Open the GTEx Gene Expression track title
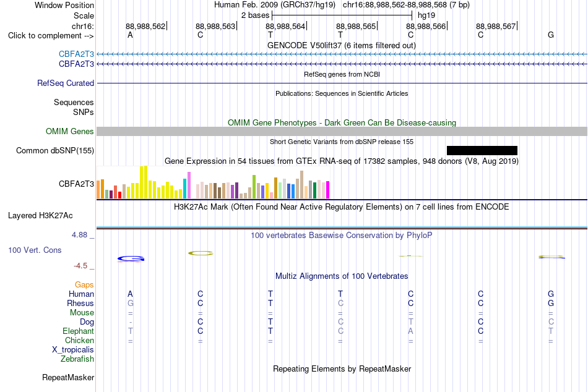This screenshot has width=588, height=392. [342, 161]
